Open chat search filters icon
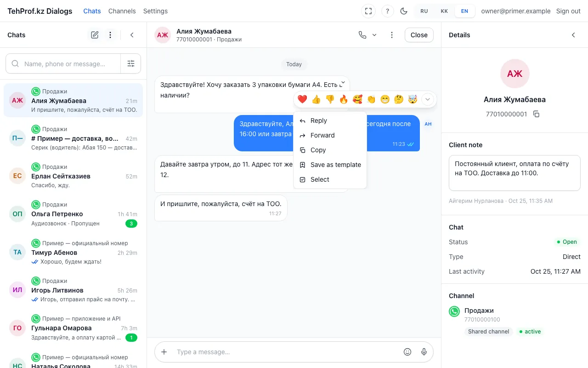Viewport: 588px width, 368px height. 131,64
